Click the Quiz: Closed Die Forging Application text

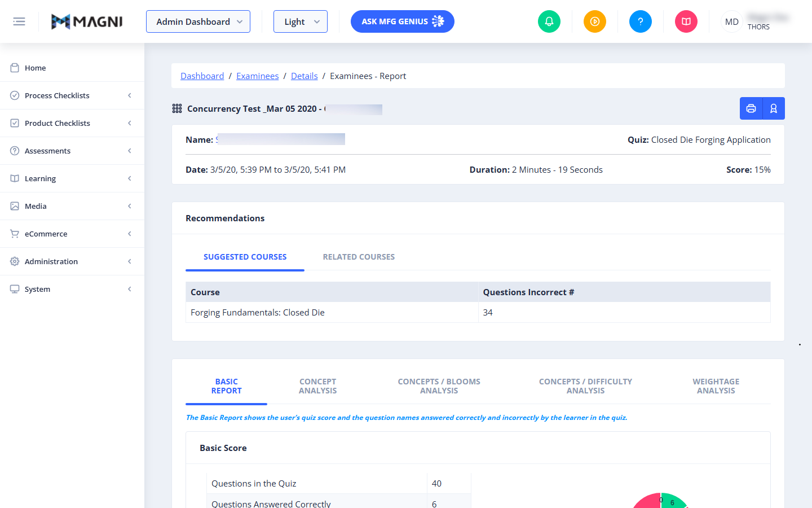(x=699, y=140)
